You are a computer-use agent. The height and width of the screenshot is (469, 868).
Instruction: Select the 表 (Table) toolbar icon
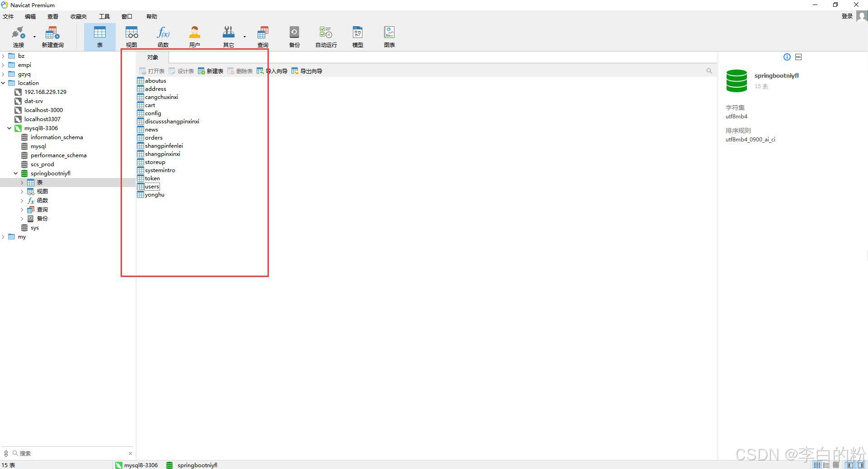point(100,37)
